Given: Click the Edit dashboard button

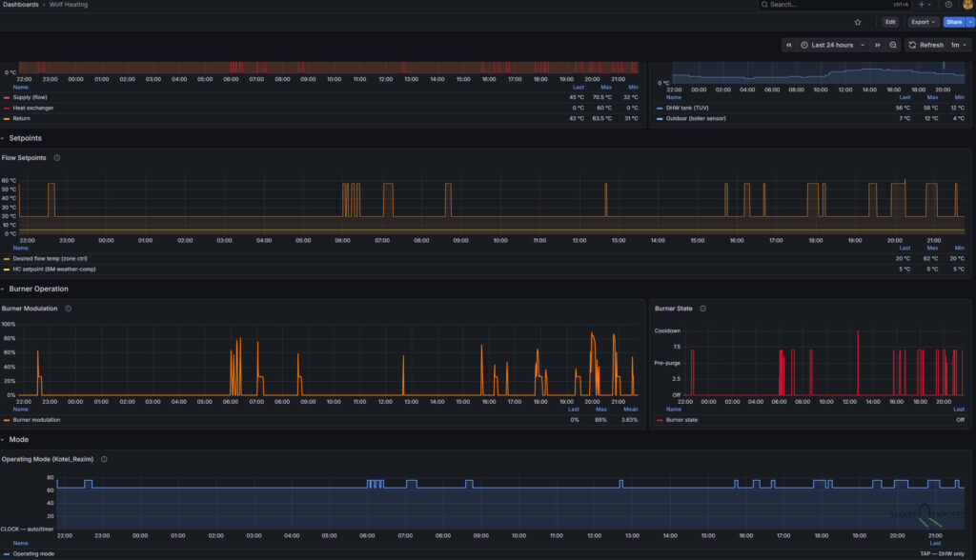Looking at the screenshot, I should [x=889, y=22].
